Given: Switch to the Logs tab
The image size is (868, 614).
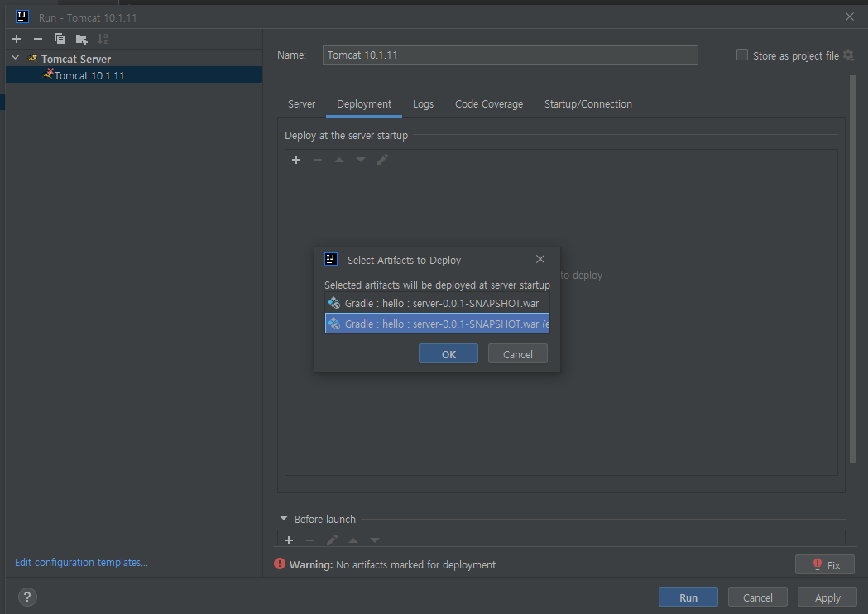Looking at the screenshot, I should point(423,104).
